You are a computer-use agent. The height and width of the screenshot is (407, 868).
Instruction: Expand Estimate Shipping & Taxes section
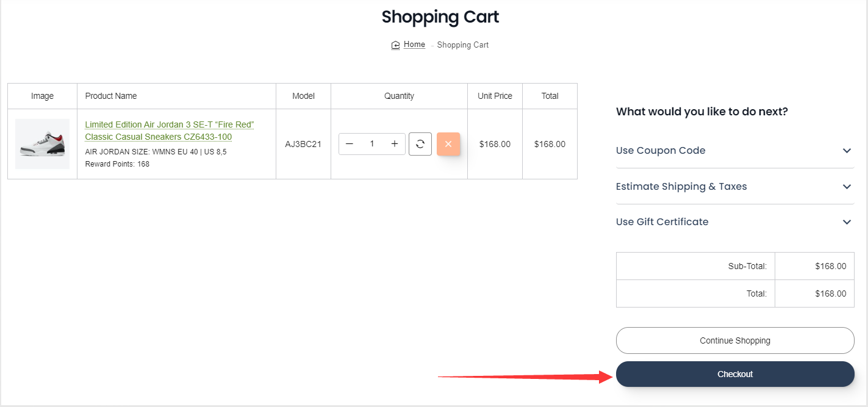click(x=735, y=186)
